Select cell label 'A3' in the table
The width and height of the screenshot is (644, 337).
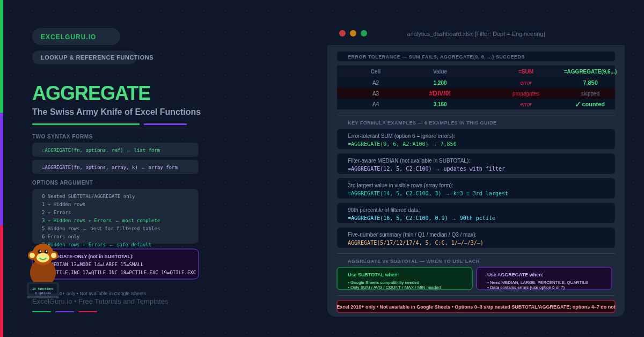pyautogui.click(x=376, y=93)
